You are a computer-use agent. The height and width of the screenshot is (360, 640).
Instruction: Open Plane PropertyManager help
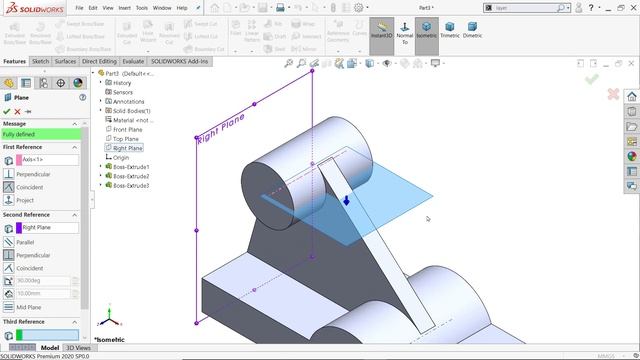(x=82, y=98)
